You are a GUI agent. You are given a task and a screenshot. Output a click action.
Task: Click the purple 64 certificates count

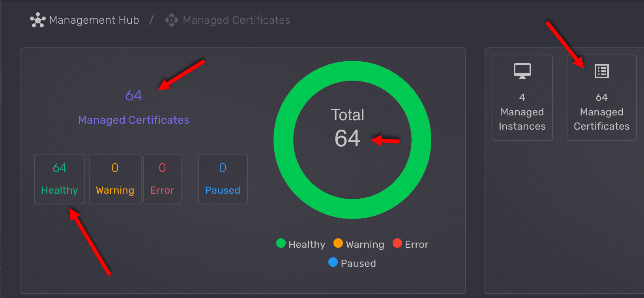133,95
